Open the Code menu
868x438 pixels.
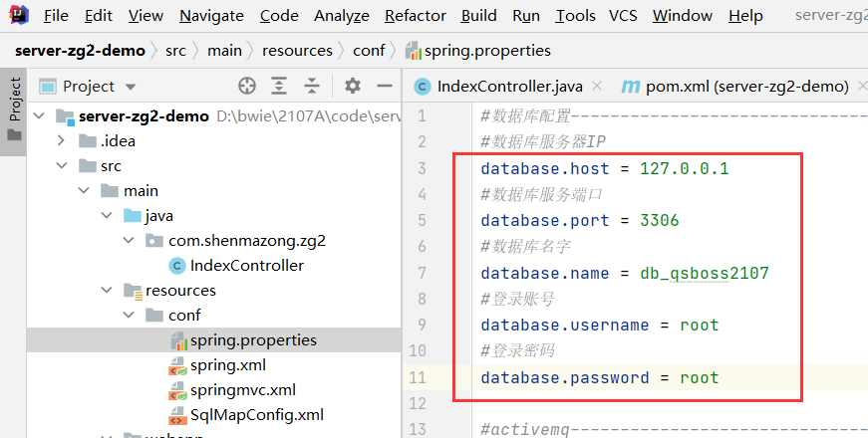click(x=279, y=16)
